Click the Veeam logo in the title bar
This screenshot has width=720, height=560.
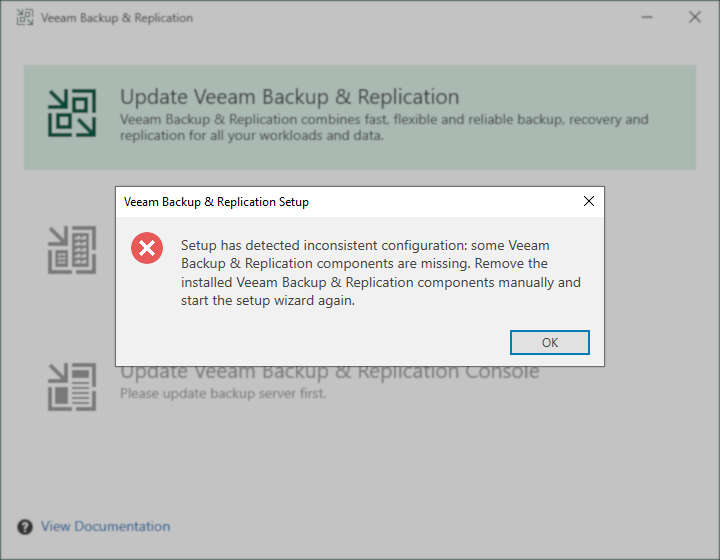pos(25,17)
